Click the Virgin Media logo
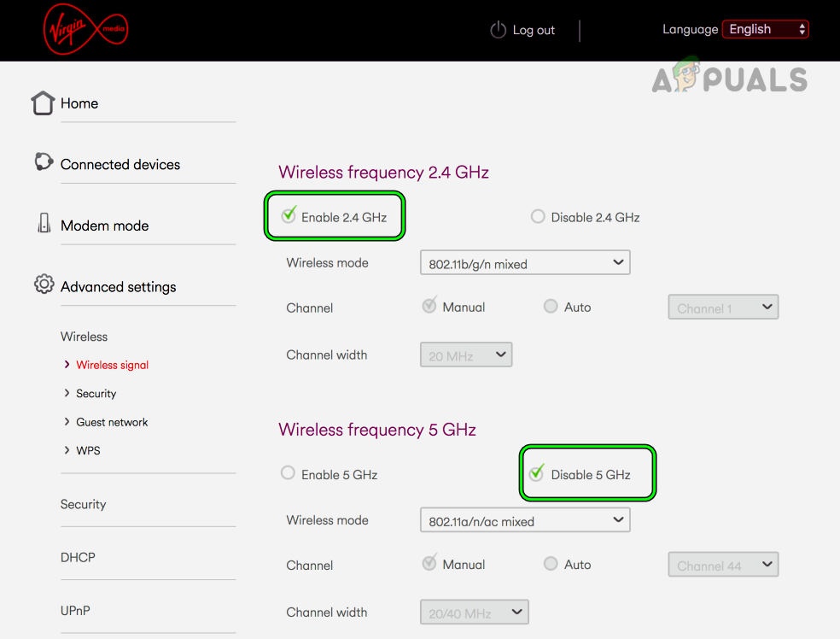Viewport: 840px width, 639px height. pyautogui.click(x=85, y=28)
